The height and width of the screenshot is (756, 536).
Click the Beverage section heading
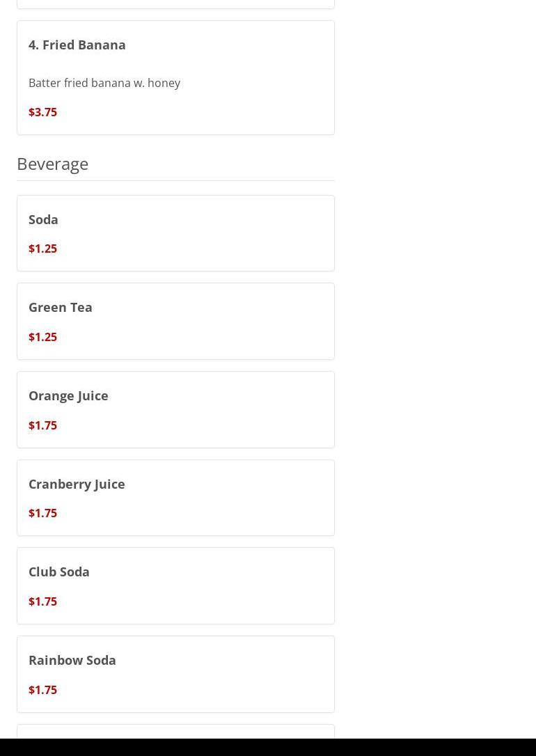pos(52,164)
